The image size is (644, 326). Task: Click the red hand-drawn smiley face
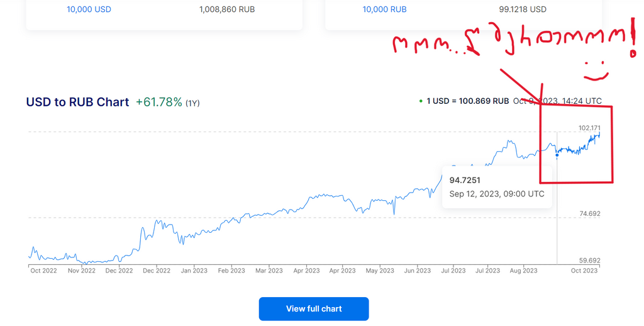click(x=595, y=70)
